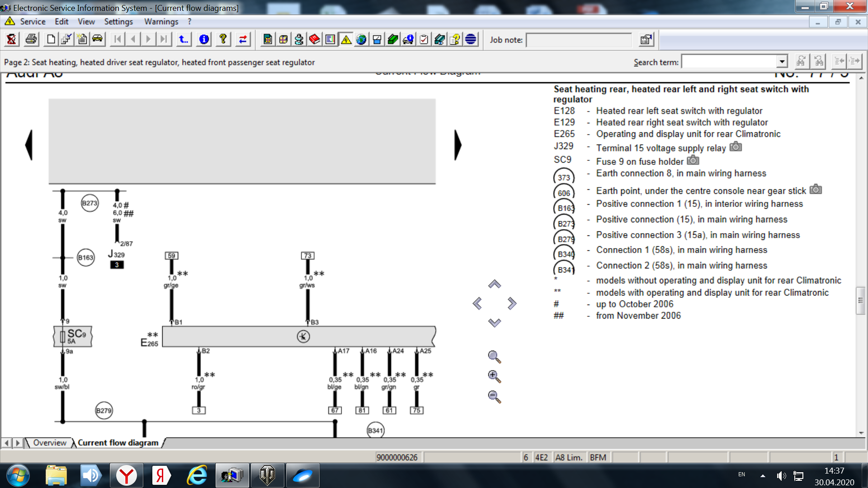Go to first page navigation arrow
The height and width of the screenshot is (488, 868).
click(118, 40)
